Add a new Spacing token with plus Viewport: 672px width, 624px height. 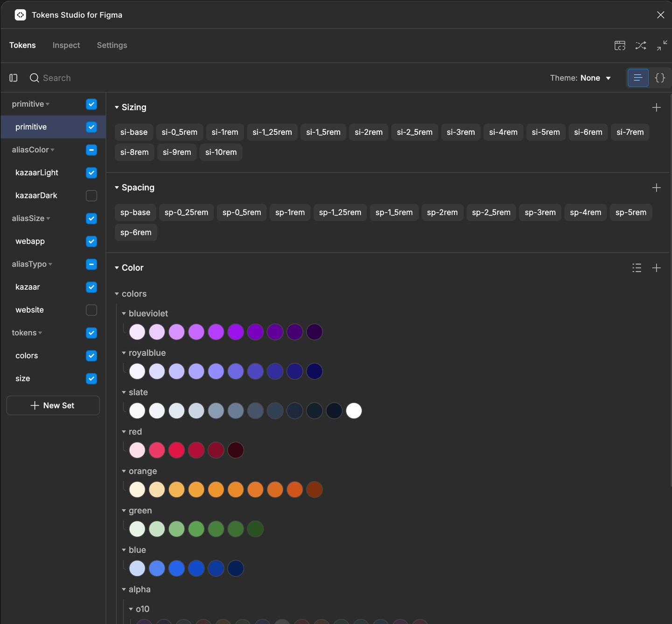tap(656, 188)
